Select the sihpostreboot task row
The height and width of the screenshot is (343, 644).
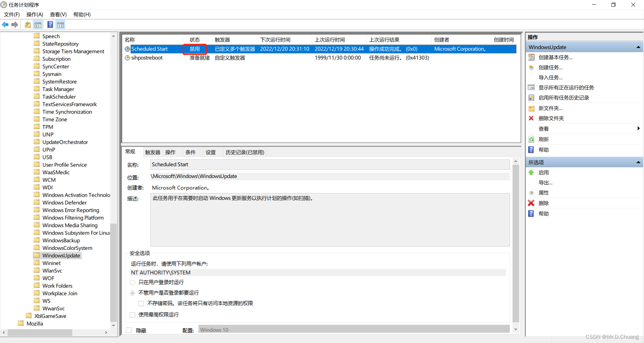click(x=319, y=58)
